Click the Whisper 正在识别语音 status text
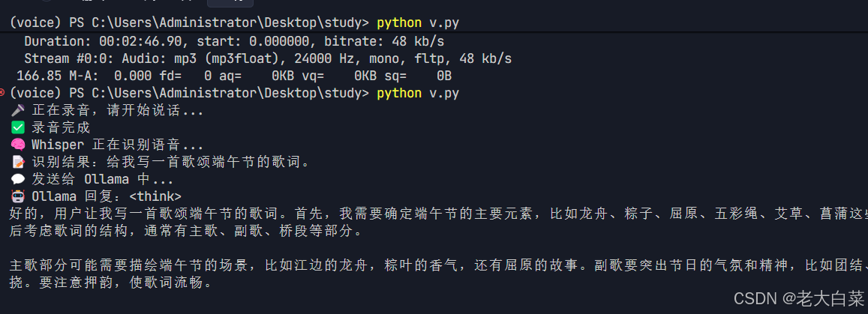Image resolution: width=868 pixels, height=314 pixels. (117, 145)
